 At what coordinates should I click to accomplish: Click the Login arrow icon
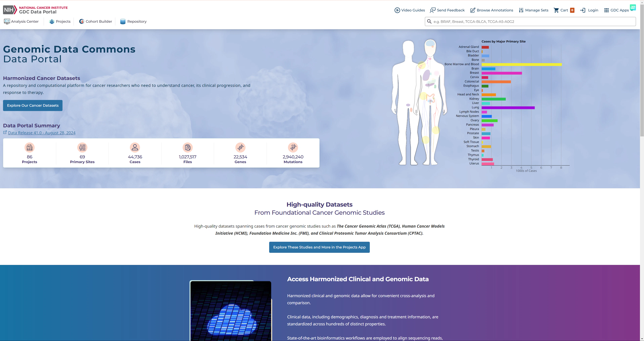583,10
